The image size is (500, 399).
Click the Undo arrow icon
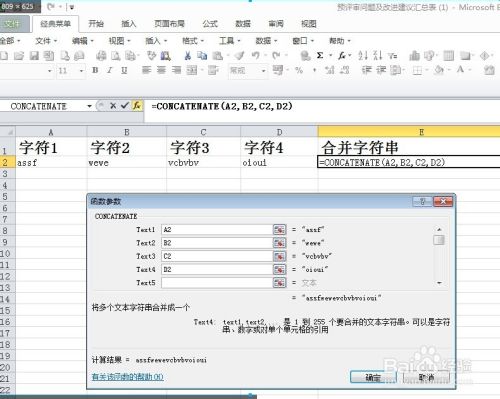256,56
